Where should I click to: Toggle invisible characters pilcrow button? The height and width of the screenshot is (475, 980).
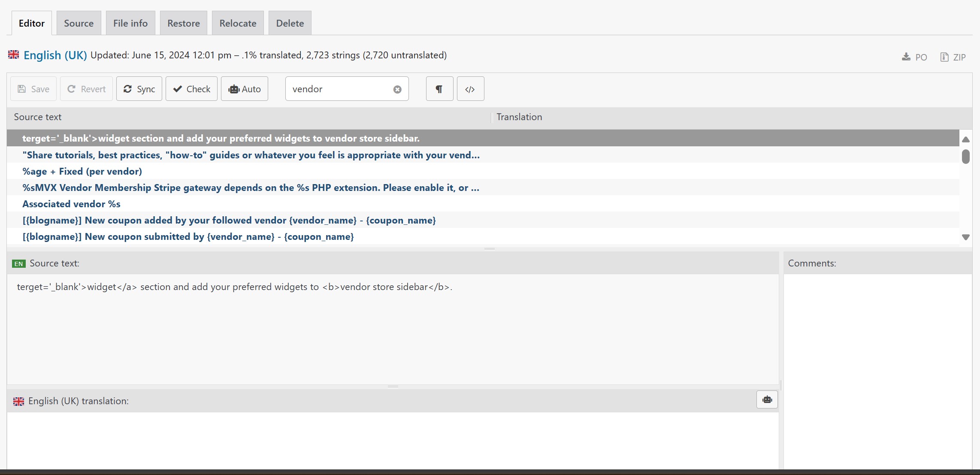439,89
